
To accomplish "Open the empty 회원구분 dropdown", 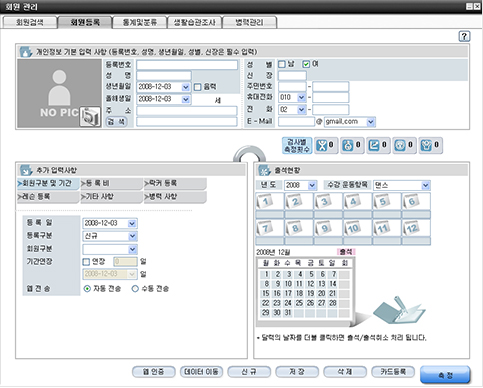I will (x=132, y=249).
